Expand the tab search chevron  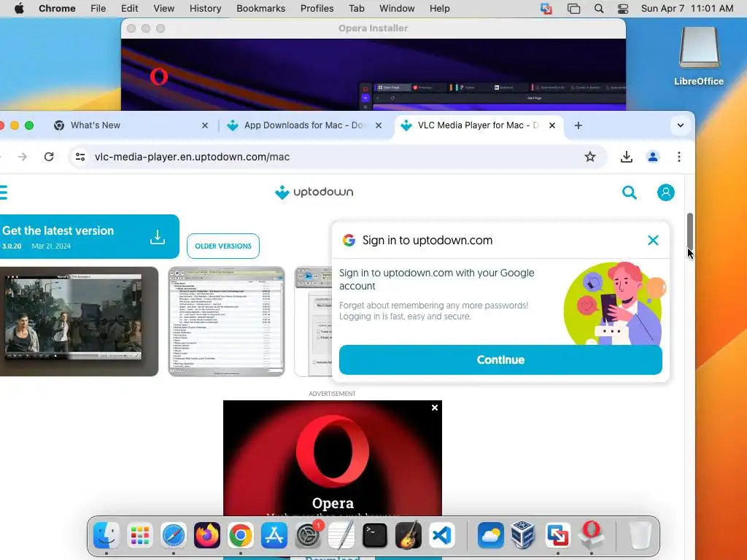[x=681, y=125]
